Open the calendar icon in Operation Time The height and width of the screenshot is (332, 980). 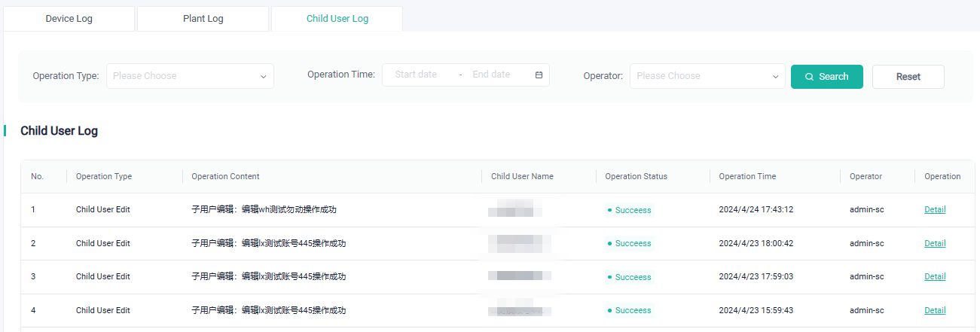(539, 75)
